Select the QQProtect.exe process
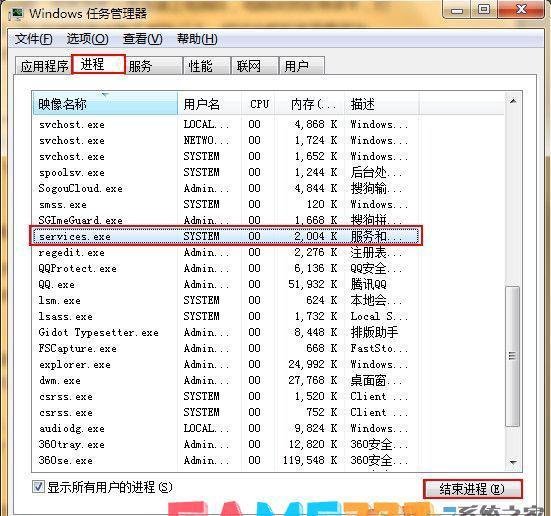Screen dimensions: 551x516 226,268
